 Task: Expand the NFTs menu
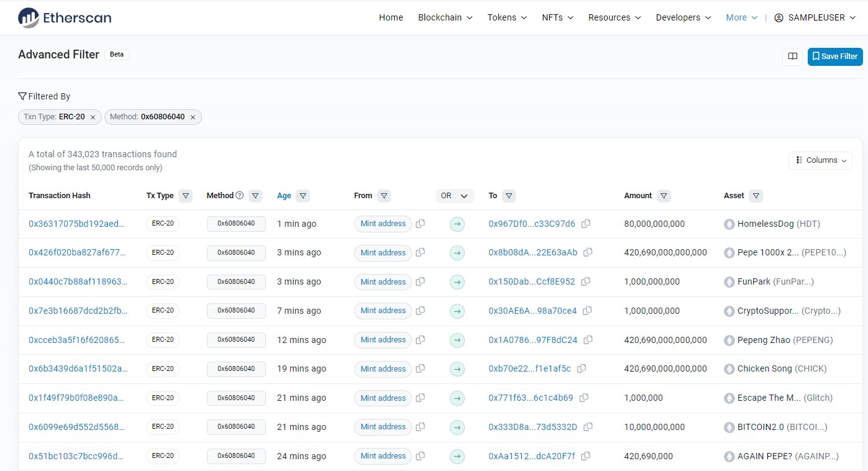click(x=557, y=17)
